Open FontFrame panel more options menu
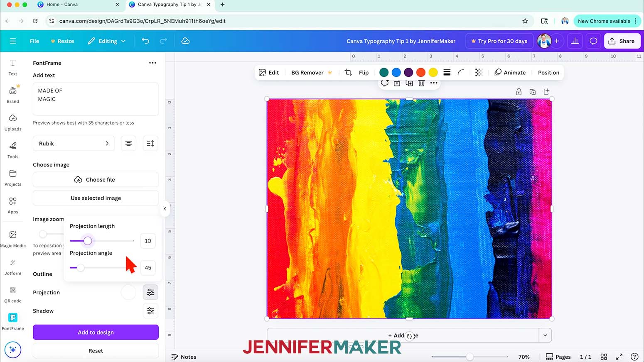This screenshot has height=362, width=644. coord(152,63)
